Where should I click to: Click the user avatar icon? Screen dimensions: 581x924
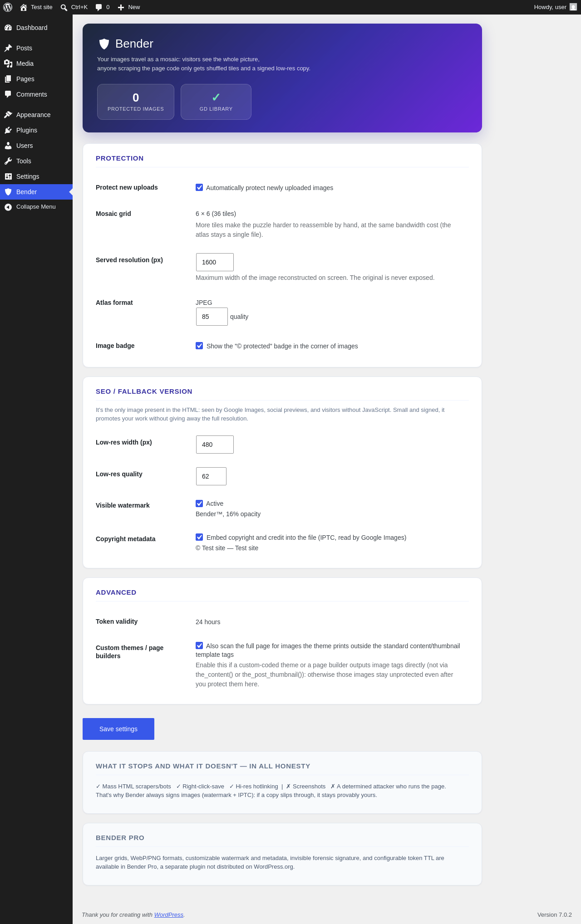pyautogui.click(x=573, y=7)
